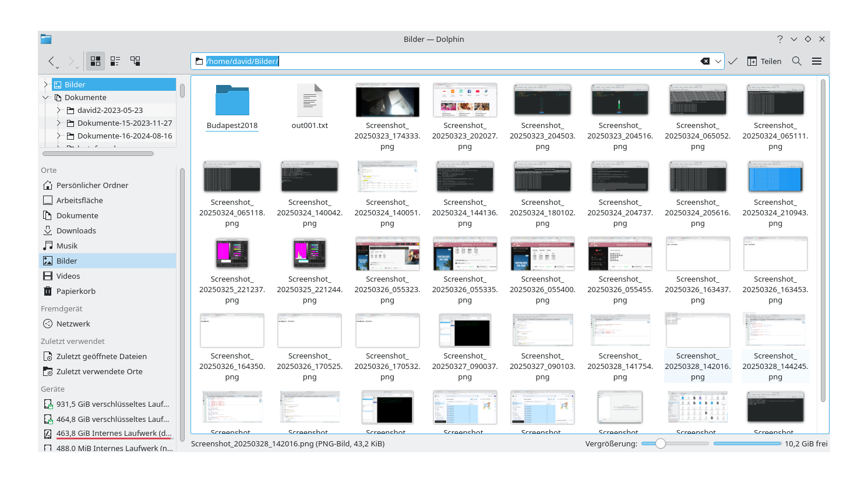Clear the location bar with the X icon
The image size is (868, 497).
[x=705, y=61]
